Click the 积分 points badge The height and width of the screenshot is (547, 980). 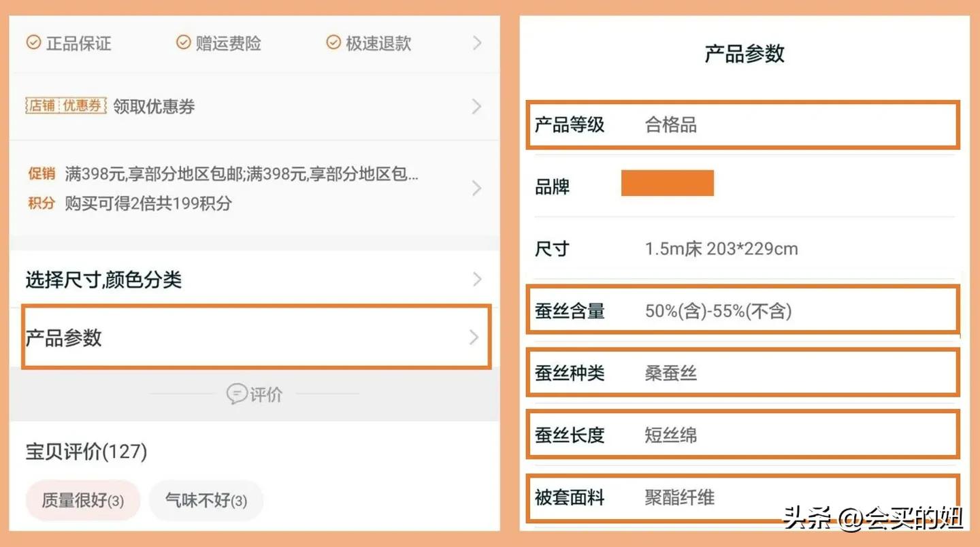pyautogui.click(x=42, y=203)
